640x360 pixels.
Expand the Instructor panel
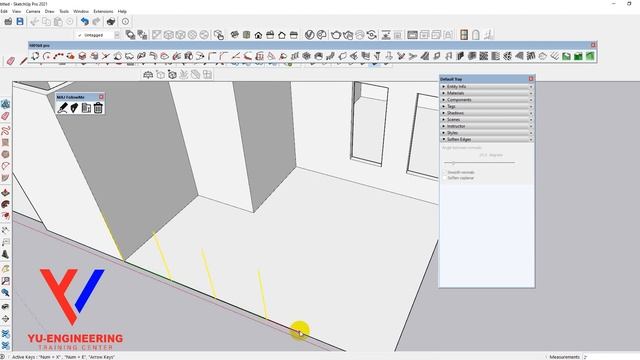point(444,126)
